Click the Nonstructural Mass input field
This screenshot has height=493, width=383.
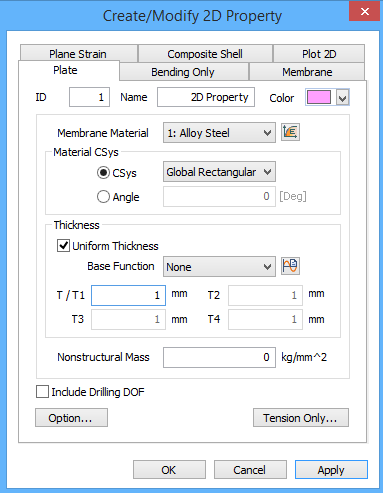coord(219,357)
